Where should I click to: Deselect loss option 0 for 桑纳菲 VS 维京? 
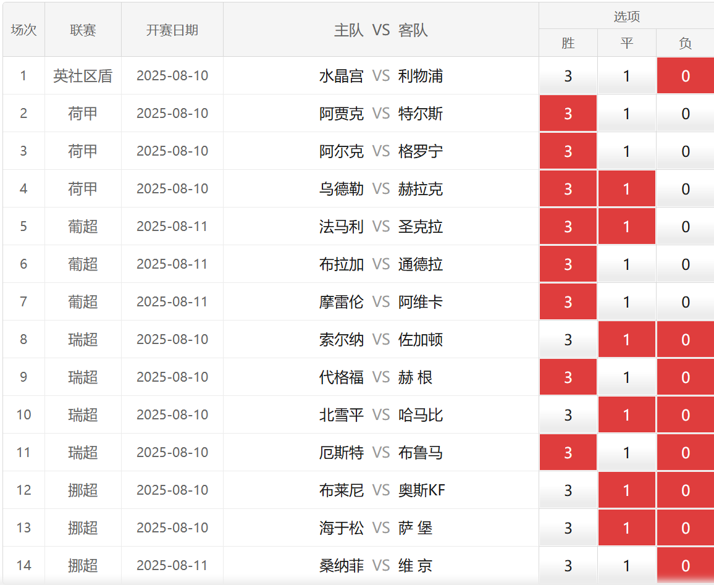[x=686, y=566]
